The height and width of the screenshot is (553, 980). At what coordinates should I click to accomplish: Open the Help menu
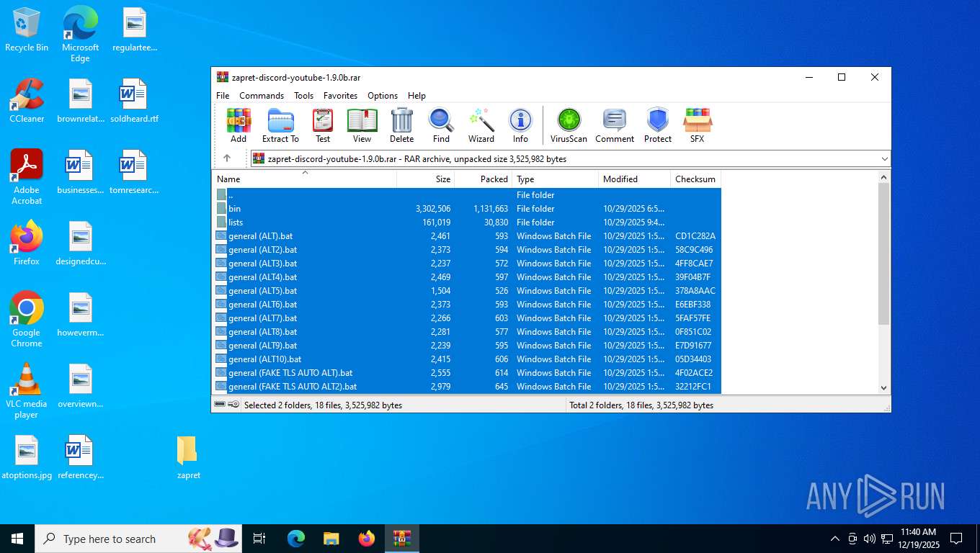(416, 95)
